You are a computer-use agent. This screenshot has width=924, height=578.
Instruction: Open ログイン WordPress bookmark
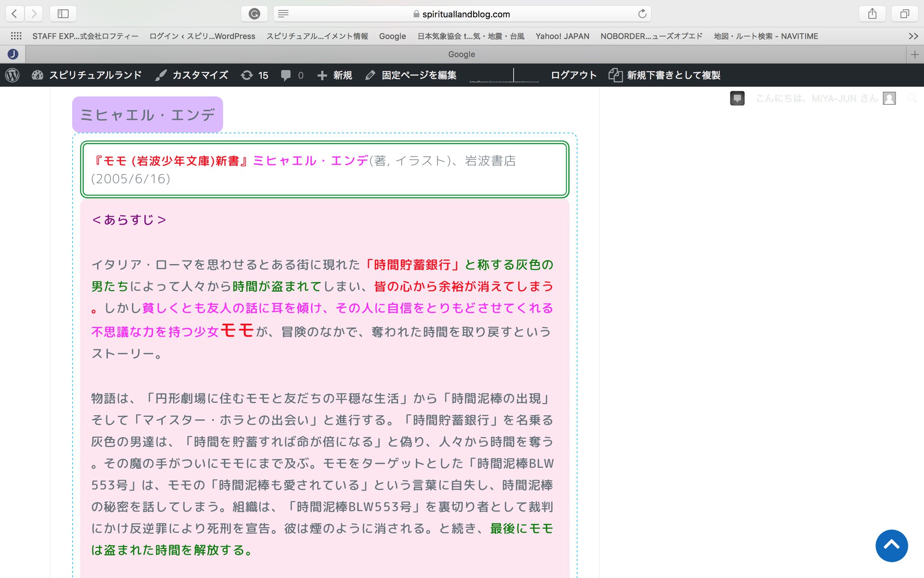(x=202, y=36)
